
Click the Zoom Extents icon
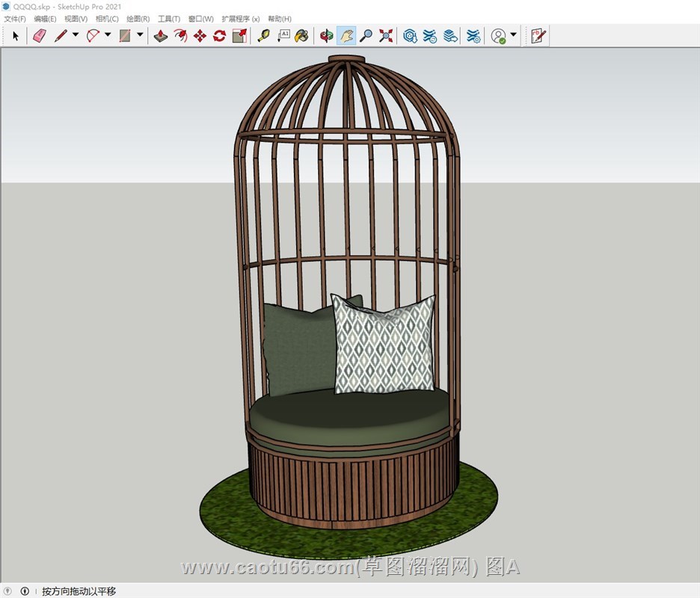(x=386, y=35)
